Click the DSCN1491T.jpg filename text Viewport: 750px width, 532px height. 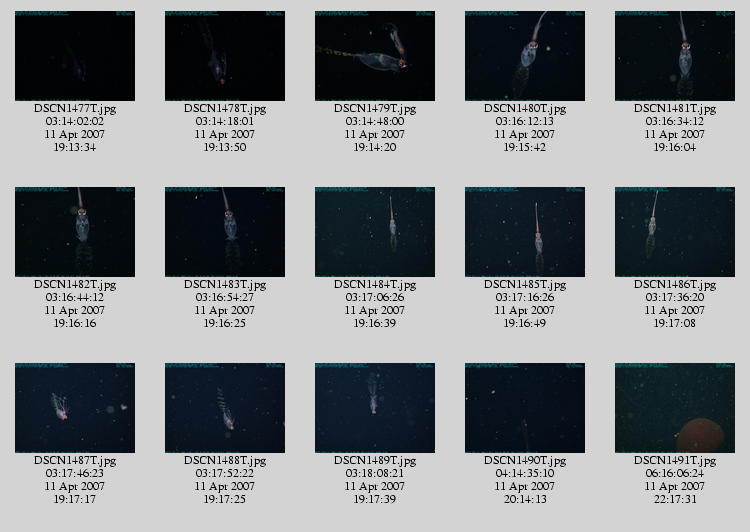[675, 461]
